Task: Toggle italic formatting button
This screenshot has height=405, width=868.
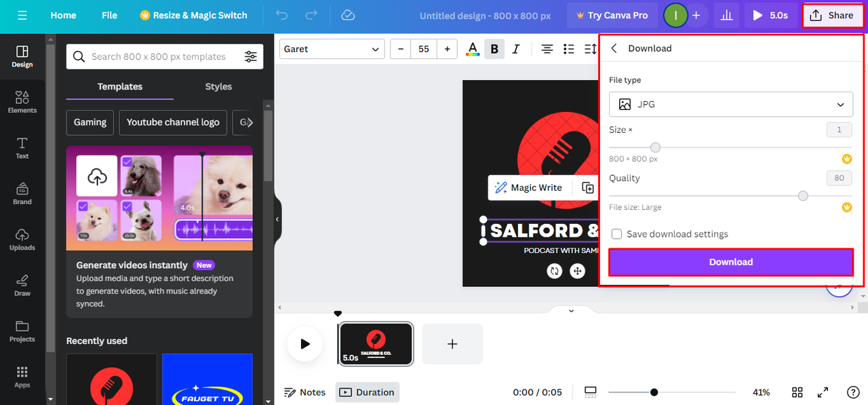Action: point(516,49)
